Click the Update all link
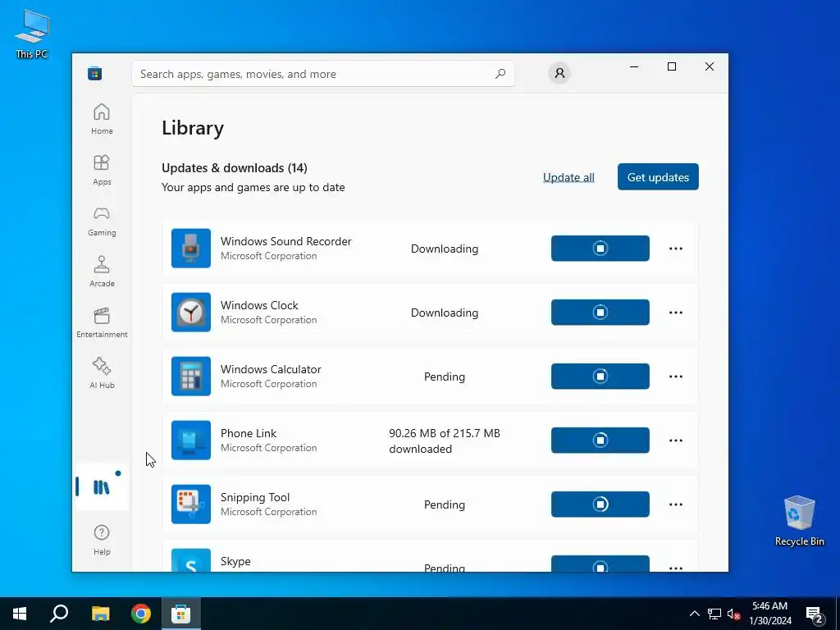This screenshot has height=630, width=840. (568, 177)
